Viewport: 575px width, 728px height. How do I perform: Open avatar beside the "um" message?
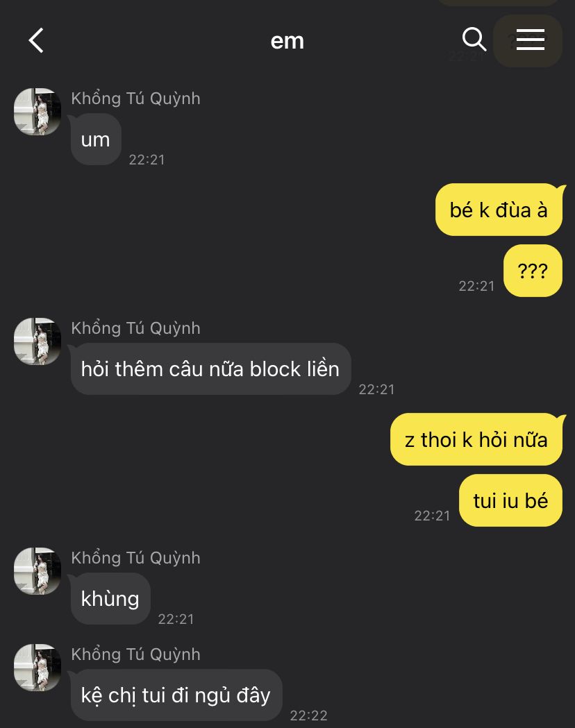click(37, 112)
